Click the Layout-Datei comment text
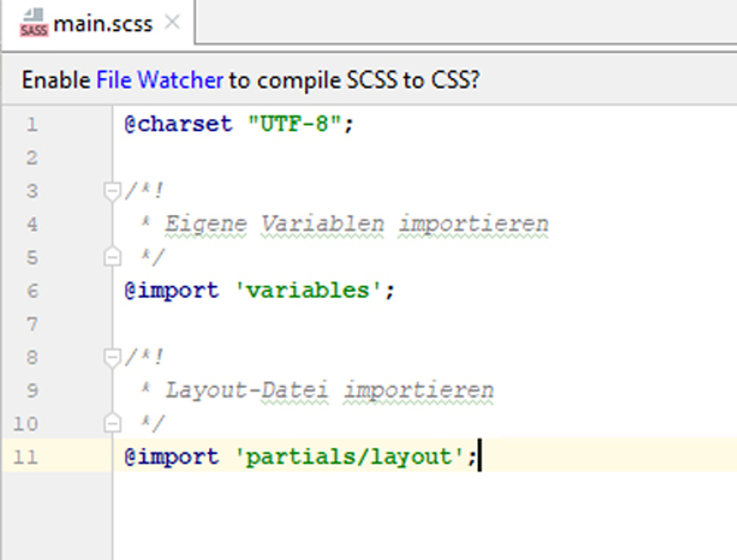The image size is (737, 560). pos(247,391)
